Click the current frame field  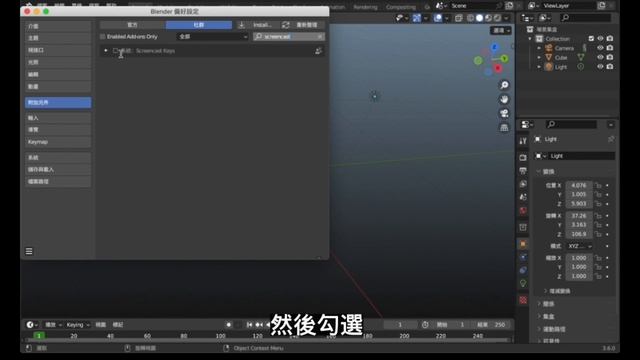400,325
